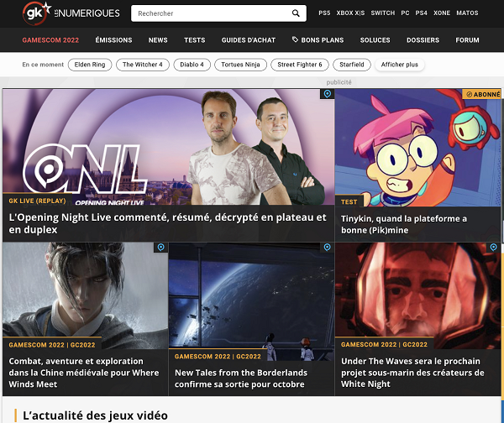Click the Gamescom pin badge on Opening Night Live card
Screen dimensions: 504x423
pyautogui.click(x=328, y=94)
